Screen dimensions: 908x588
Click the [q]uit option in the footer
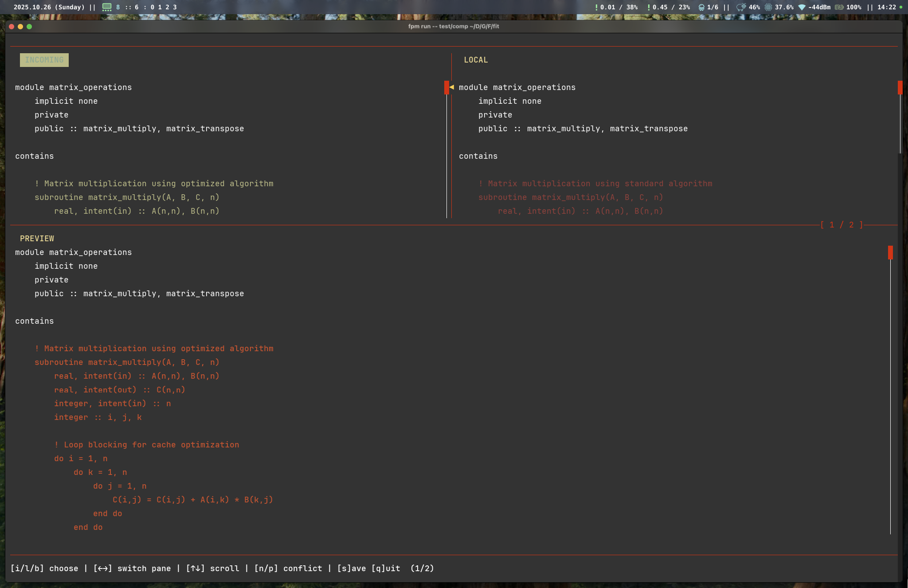point(386,568)
